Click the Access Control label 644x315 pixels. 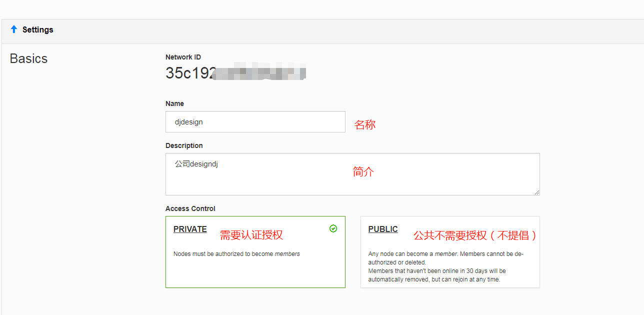[190, 208]
